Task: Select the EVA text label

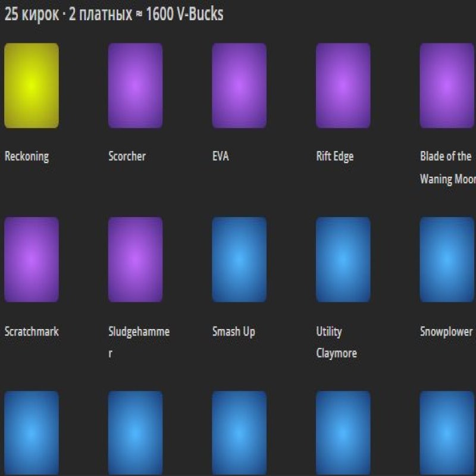Action: point(220,156)
